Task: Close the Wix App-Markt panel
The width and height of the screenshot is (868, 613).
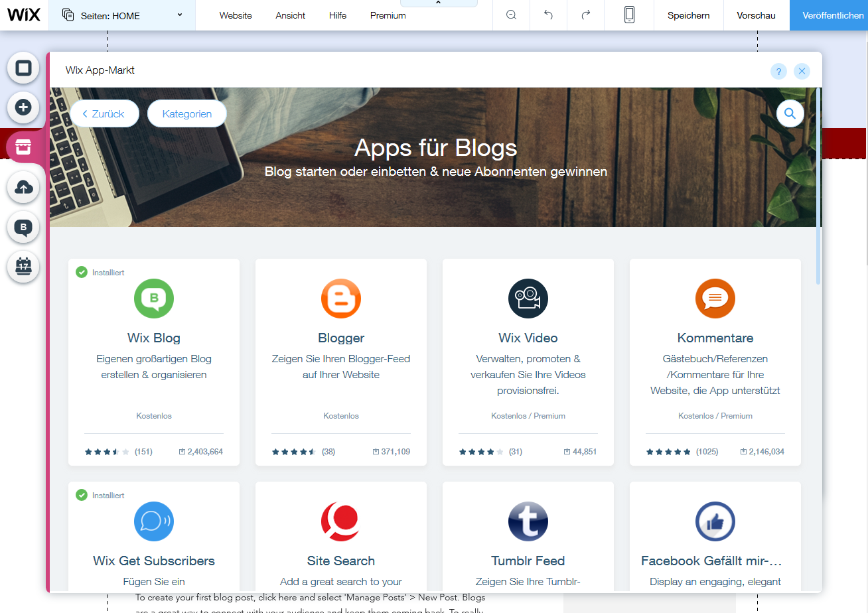Action: (802, 72)
